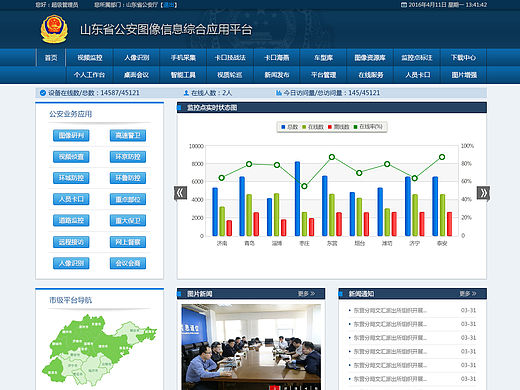
Task: Click the 环京防控 button
Action: tap(128, 157)
